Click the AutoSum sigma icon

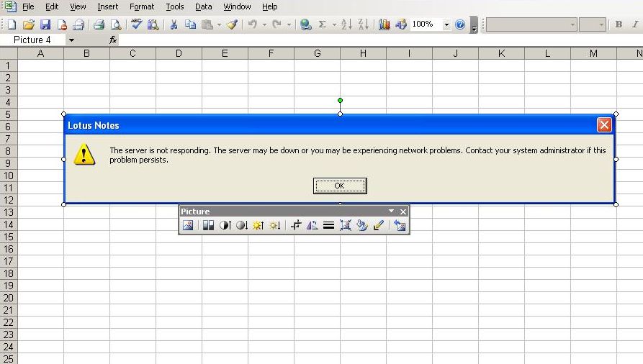tap(323, 24)
